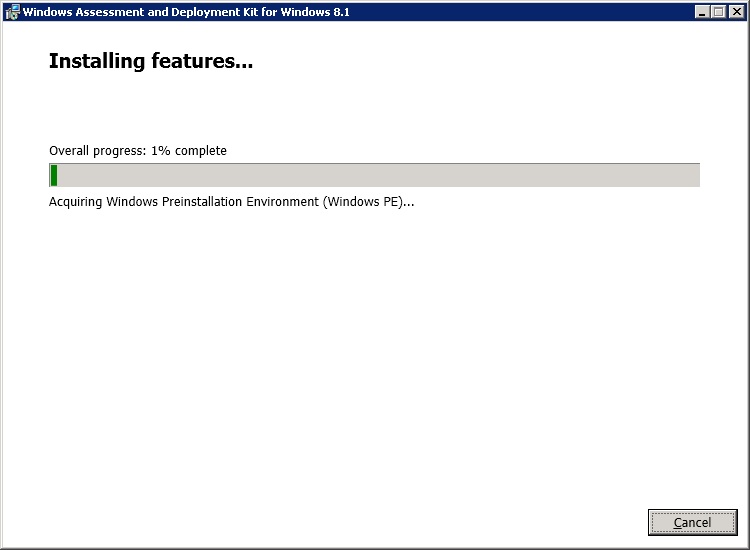Click the gray unfilled middle of progress bar
This screenshot has width=750, height=550.
point(375,176)
